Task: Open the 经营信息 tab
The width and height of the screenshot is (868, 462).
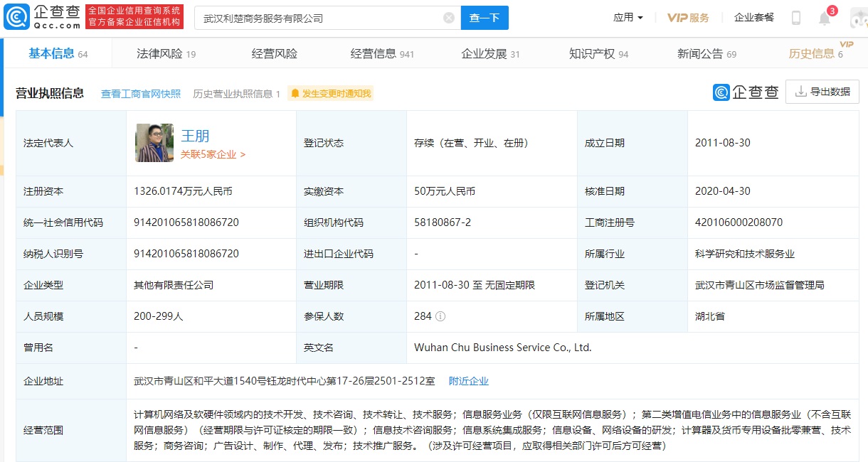Action: click(x=382, y=54)
